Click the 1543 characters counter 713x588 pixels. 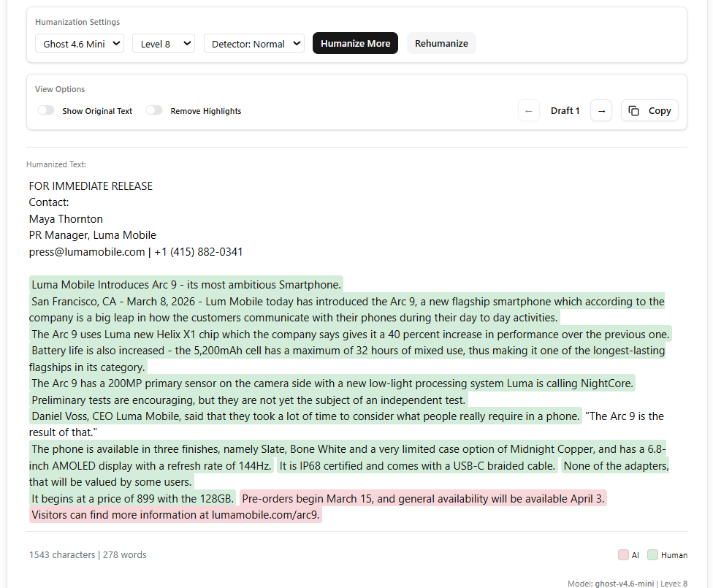(x=62, y=554)
